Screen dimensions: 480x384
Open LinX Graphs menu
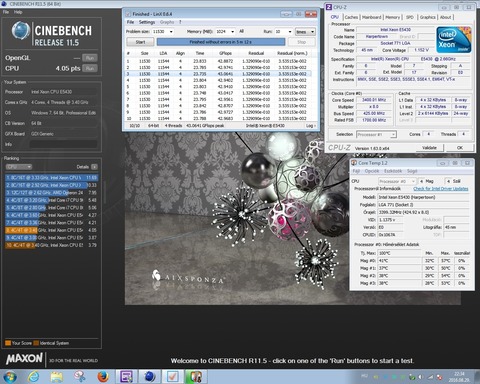coord(167,22)
